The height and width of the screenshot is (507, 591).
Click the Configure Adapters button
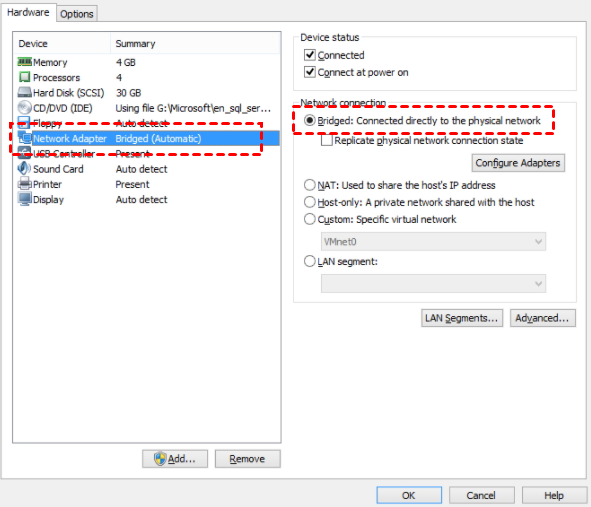[x=518, y=163]
